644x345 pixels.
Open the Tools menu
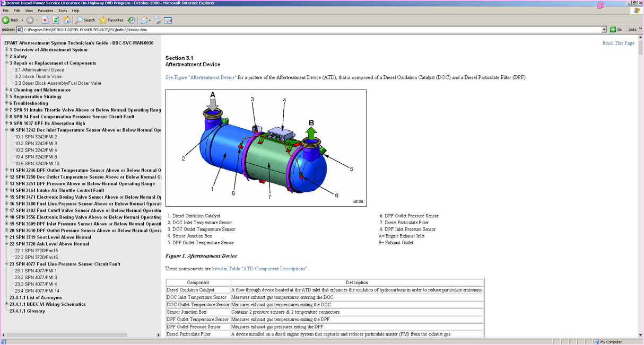(63, 10)
